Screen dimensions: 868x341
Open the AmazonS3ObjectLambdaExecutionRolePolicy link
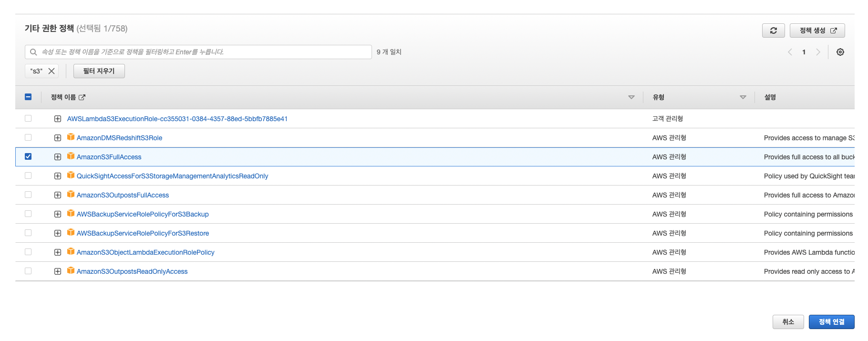145,252
